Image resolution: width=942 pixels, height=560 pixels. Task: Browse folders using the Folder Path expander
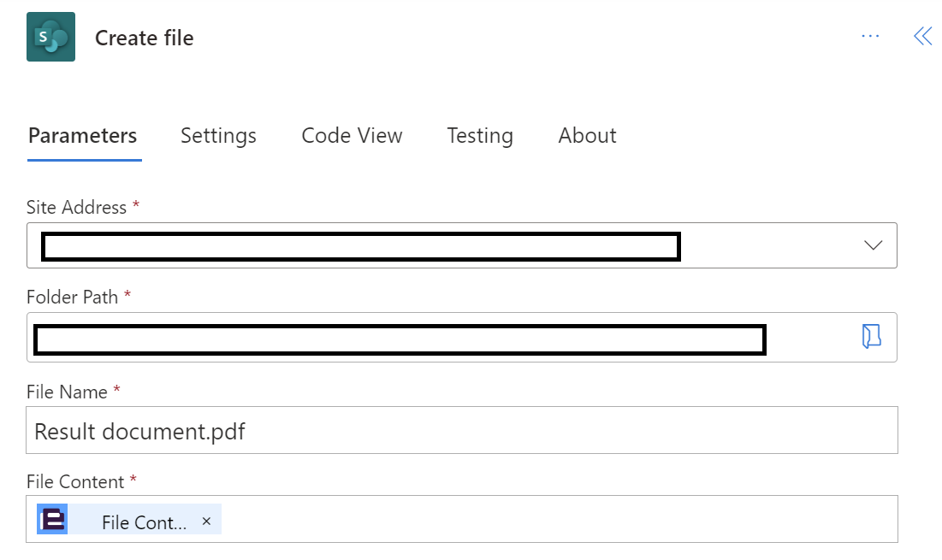coord(872,337)
